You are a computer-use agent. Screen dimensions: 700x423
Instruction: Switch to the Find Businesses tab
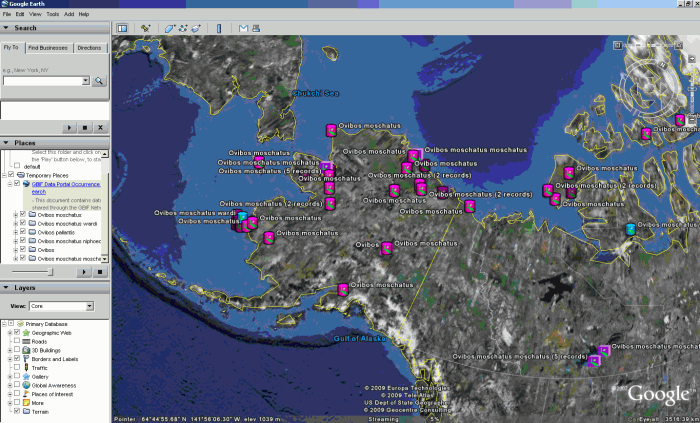pos(48,48)
